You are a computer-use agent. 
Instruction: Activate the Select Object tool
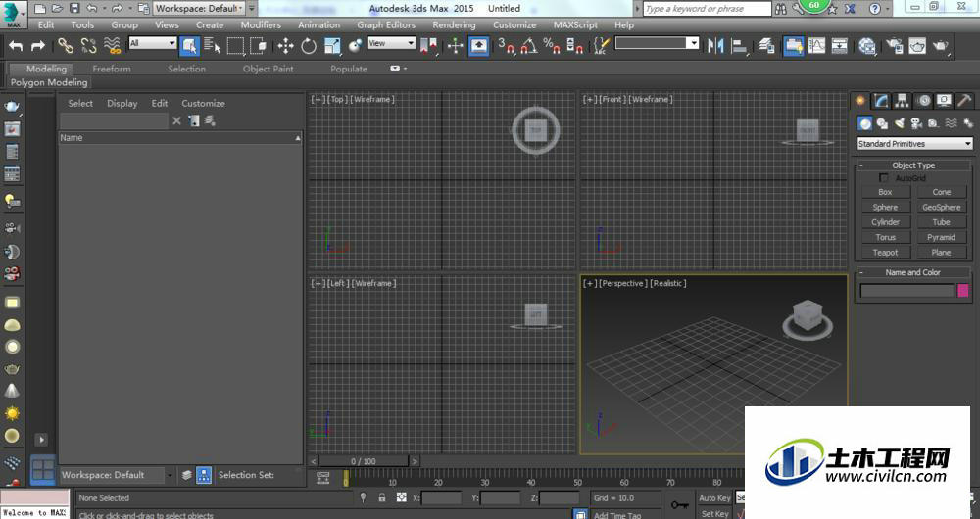[189, 46]
